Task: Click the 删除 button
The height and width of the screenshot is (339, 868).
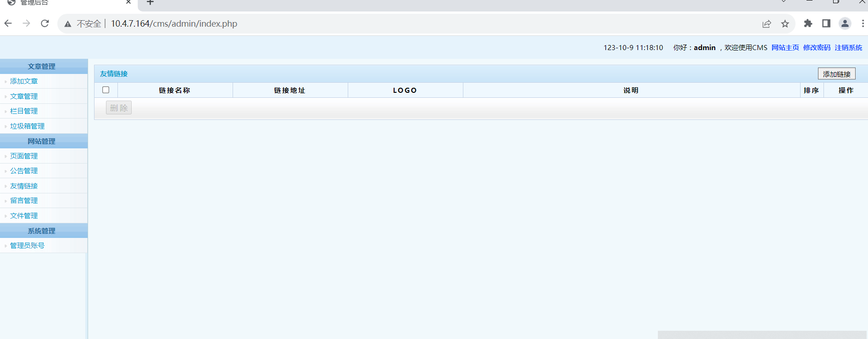Action: 119,108
